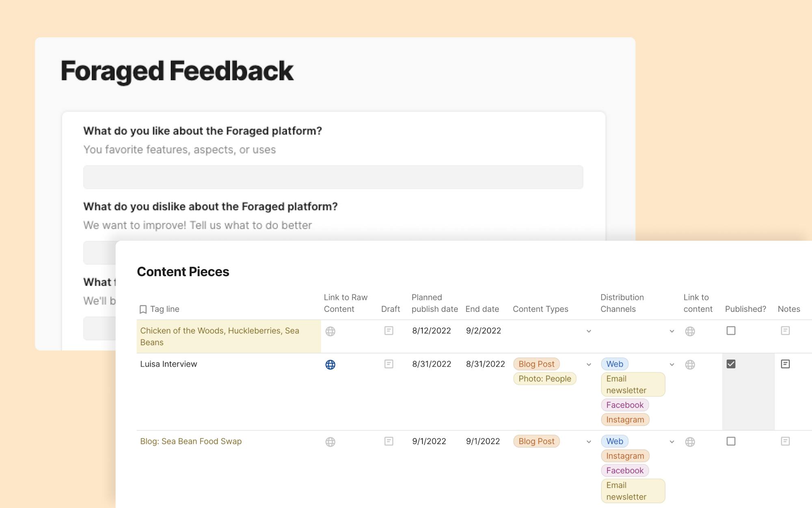Image resolution: width=812 pixels, height=508 pixels.
Task: Click notes icon in Blog: Sea Bean Food Swap row
Action: point(785,441)
